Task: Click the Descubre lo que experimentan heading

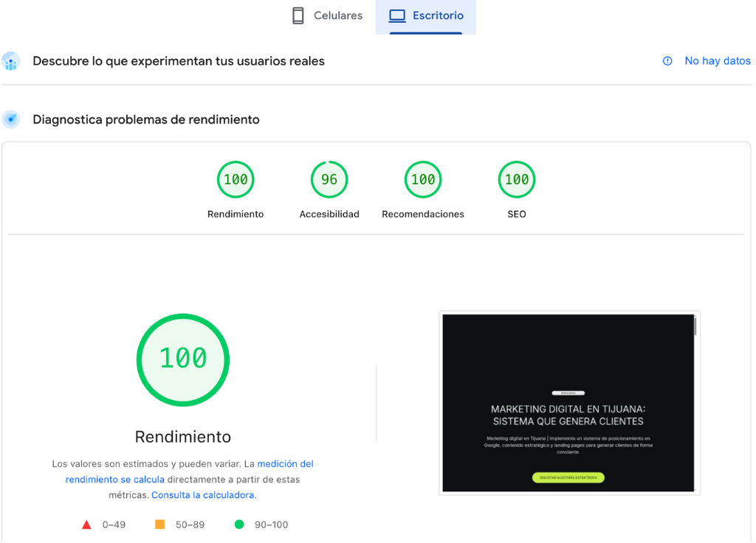Action: tap(179, 61)
